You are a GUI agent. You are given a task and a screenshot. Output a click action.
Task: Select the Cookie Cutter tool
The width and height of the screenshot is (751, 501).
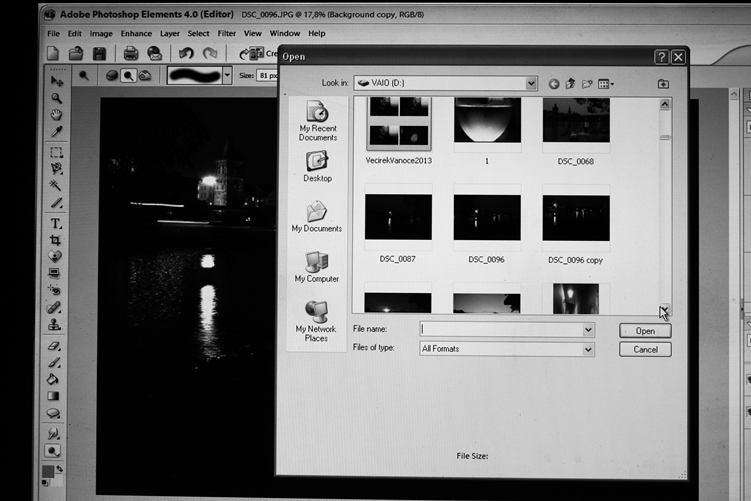click(55, 256)
